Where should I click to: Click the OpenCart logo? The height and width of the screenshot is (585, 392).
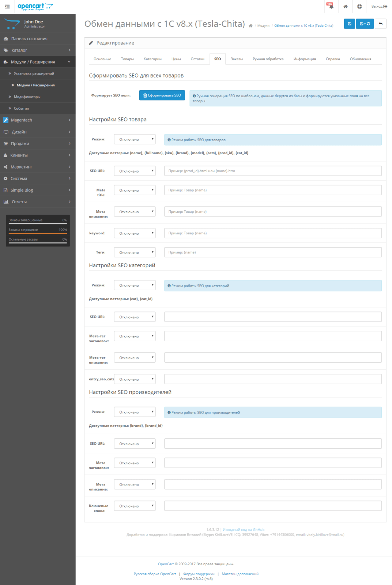point(35,7)
